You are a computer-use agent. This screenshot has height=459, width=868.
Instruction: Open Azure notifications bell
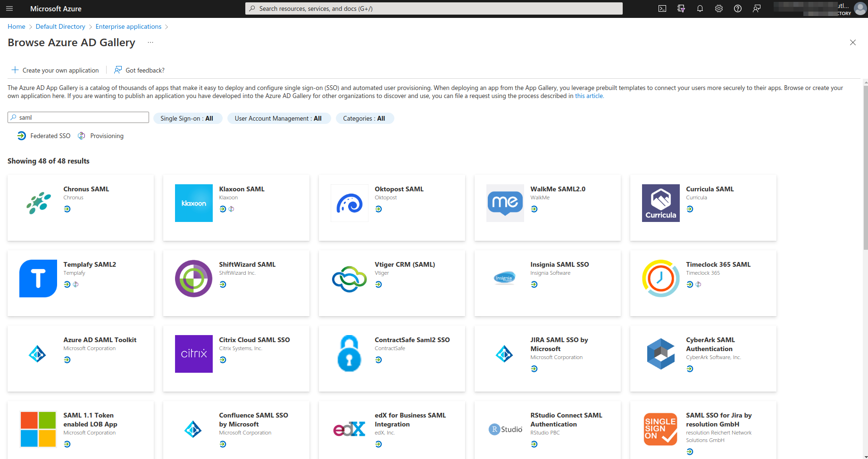tap(700, 8)
